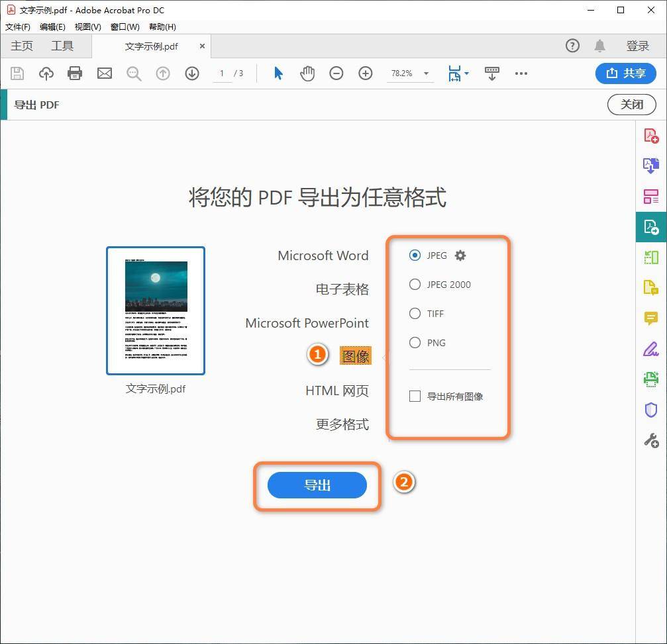Open the yellow send for comments icon
667x644 pixels.
coord(651,288)
